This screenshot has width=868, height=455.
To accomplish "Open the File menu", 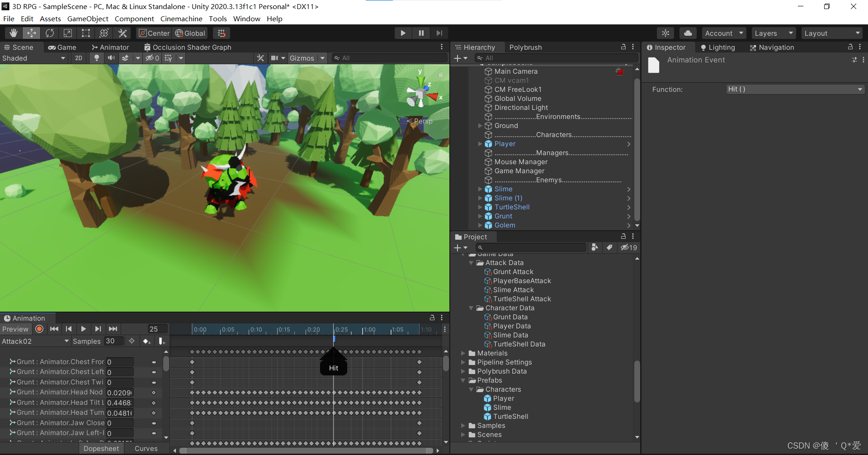I will (x=9, y=19).
